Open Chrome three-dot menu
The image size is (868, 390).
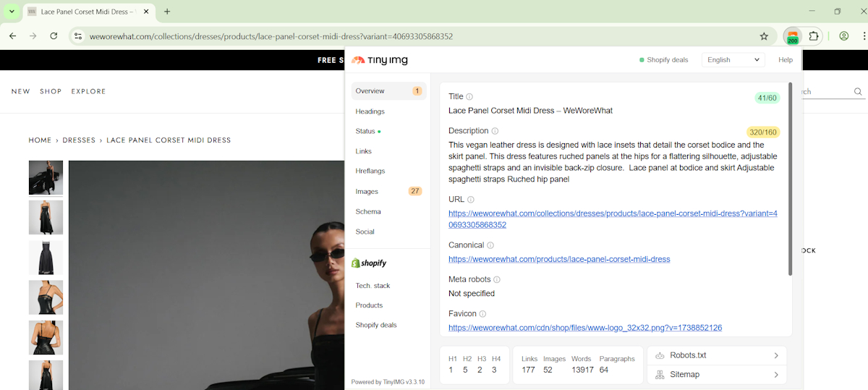point(864,36)
